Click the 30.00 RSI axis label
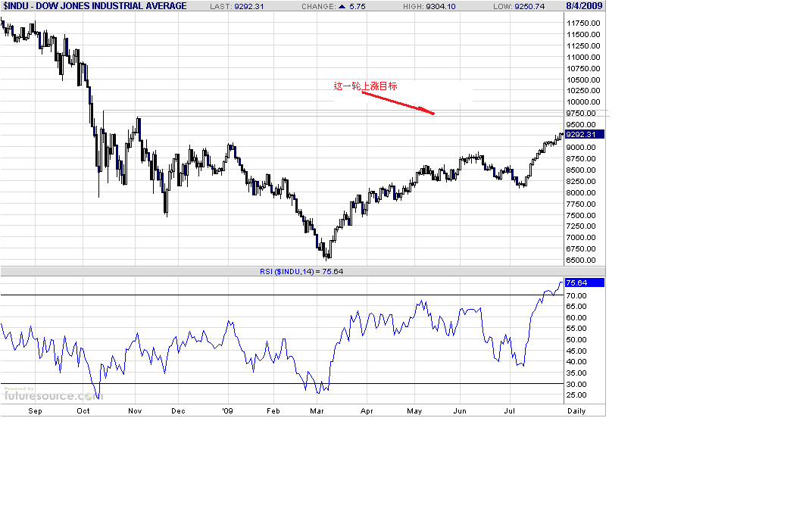Screen dimensions: 812x521 (x=576, y=384)
